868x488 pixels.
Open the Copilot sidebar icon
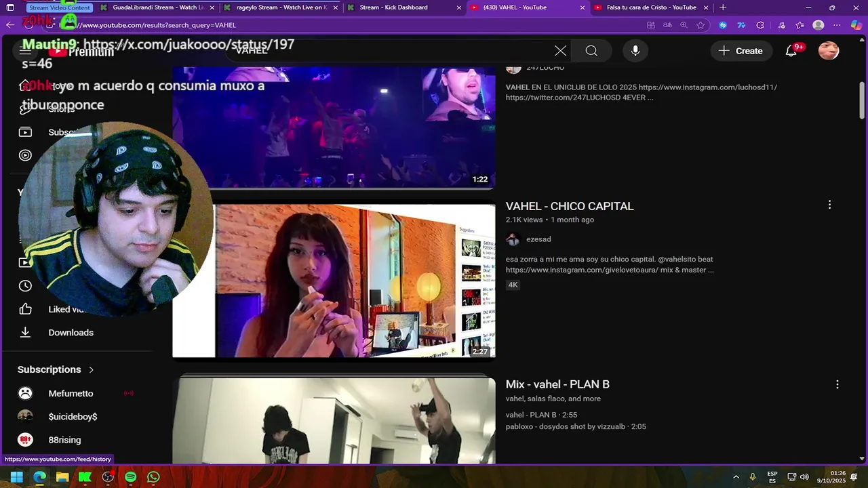point(856,25)
